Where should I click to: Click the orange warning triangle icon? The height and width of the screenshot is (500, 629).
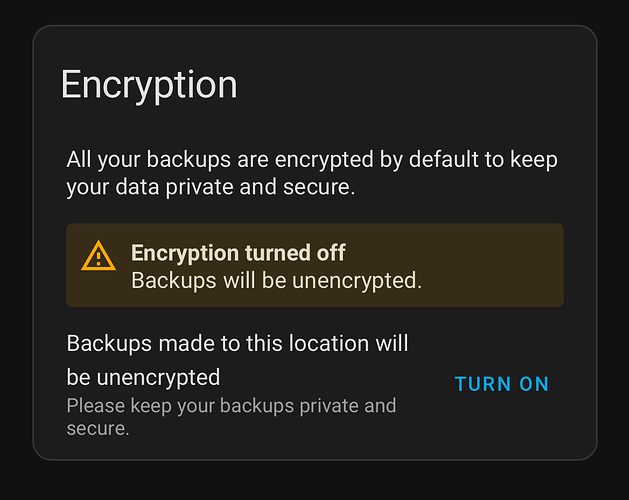click(98, 256)
